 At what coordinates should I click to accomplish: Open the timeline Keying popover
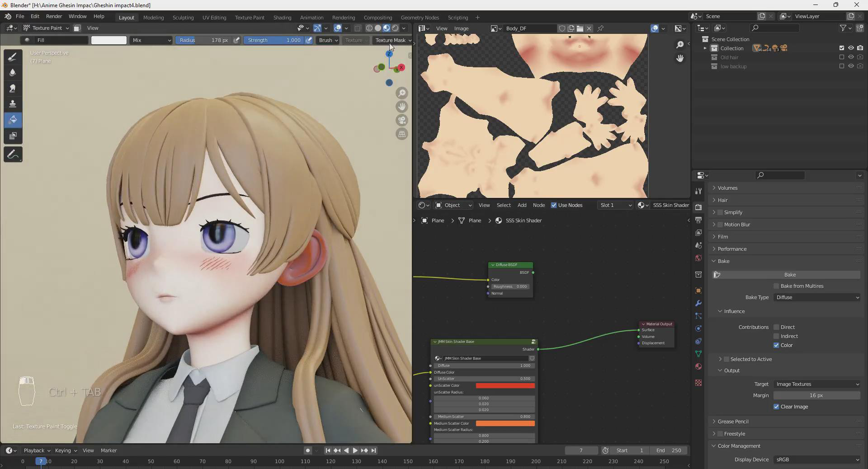[x=66, y=450]
